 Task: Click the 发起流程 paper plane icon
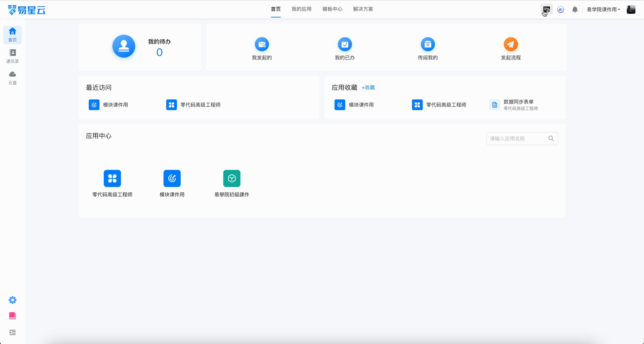click(x=511, y=44)
